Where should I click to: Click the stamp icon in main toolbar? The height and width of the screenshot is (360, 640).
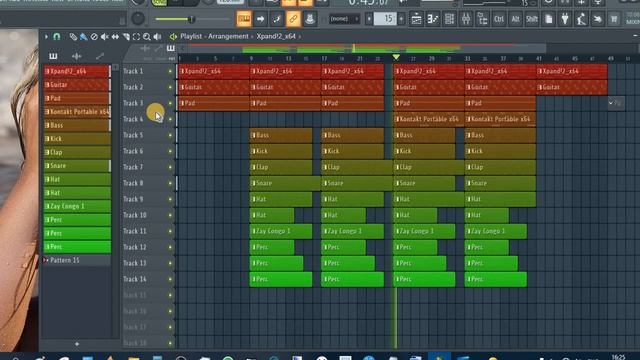click(310, 19)
